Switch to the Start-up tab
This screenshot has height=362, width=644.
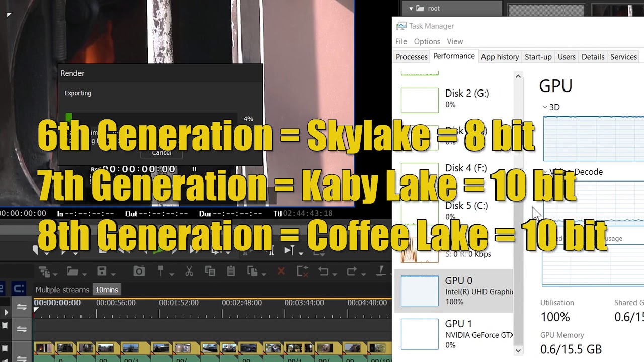click(538, 57)
